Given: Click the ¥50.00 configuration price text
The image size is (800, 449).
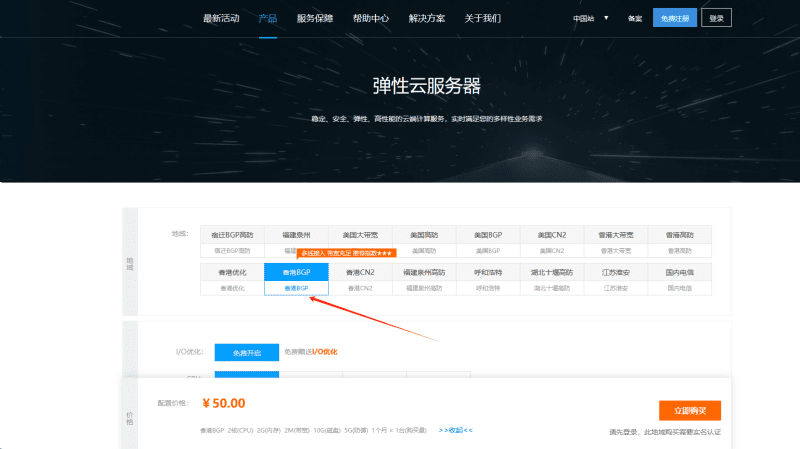Looking at the screenshot, I should [x=223, y=403].
